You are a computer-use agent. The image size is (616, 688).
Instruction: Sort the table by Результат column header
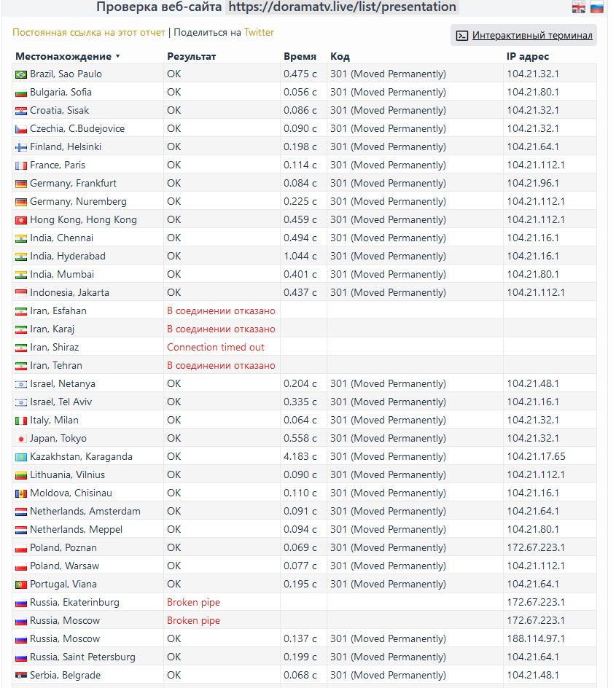pos(191,56)
